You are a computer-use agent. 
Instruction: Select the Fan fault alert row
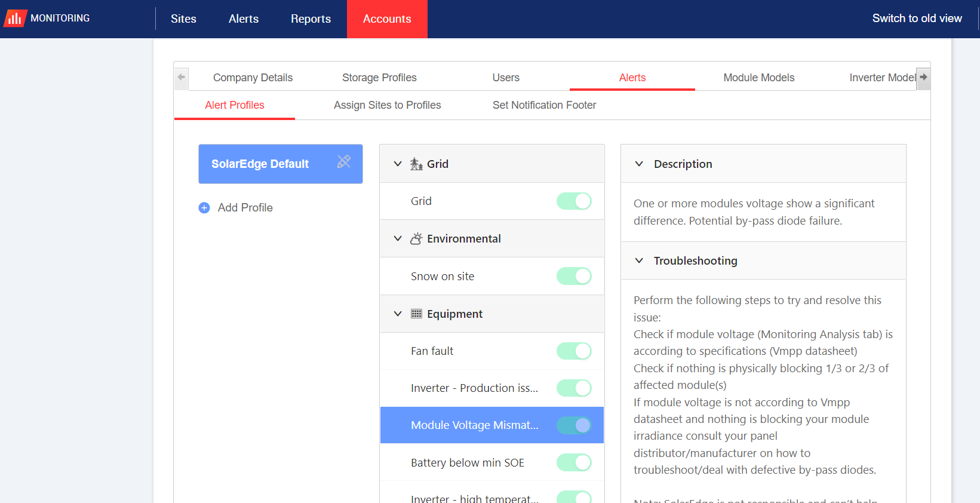point(492,351)
